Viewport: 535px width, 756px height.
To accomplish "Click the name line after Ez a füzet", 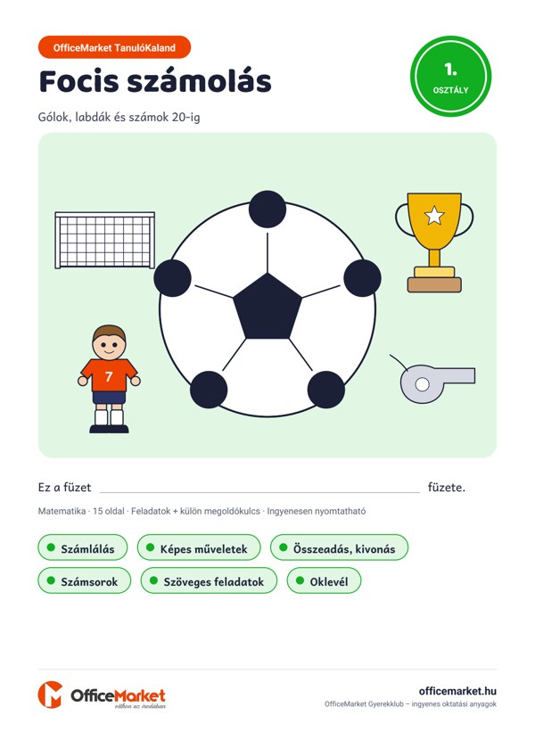I will tap(259, 488).
